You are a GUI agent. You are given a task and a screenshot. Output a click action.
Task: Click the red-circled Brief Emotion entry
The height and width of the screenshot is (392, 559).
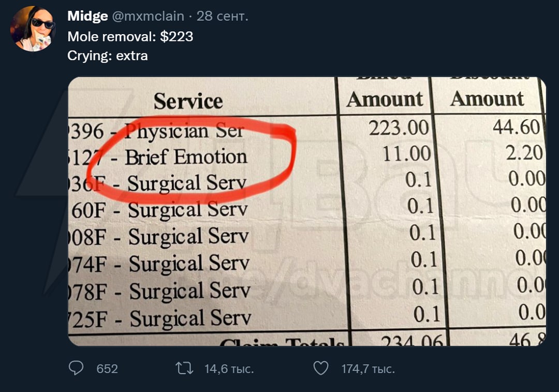[x=186, y=157]
